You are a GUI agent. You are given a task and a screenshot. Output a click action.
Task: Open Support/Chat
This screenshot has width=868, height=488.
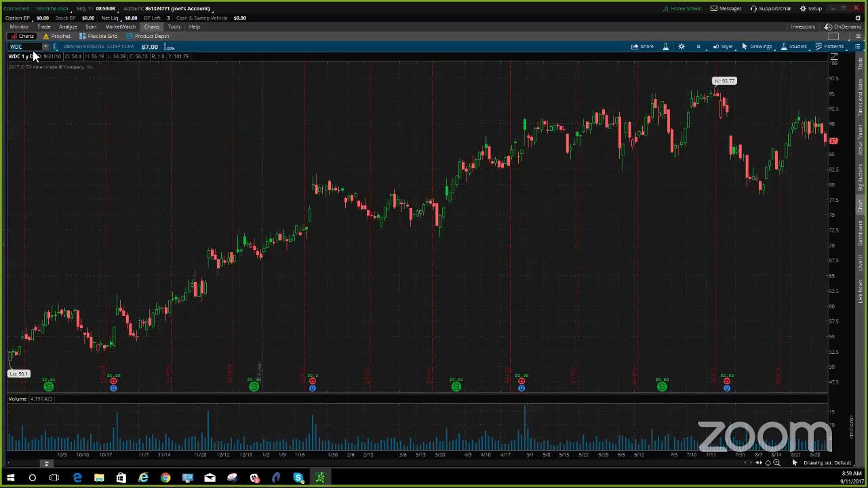point(770,9)
